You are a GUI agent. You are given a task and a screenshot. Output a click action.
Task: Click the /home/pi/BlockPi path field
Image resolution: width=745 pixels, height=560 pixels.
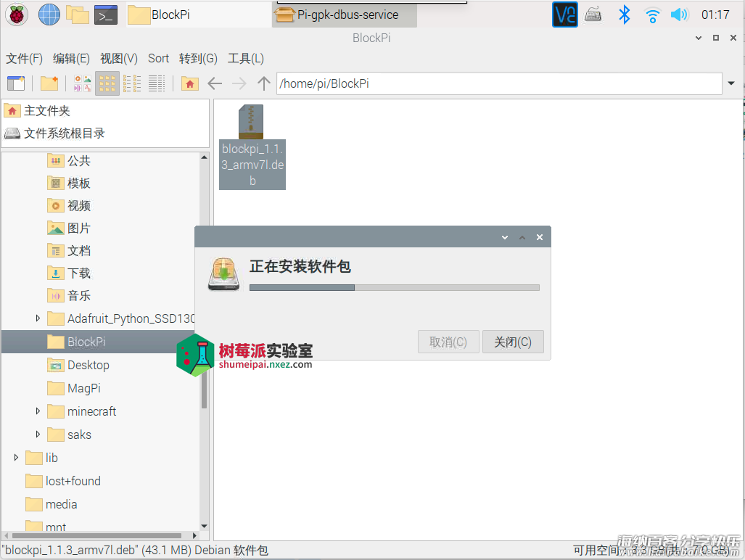tap(499, 83)
